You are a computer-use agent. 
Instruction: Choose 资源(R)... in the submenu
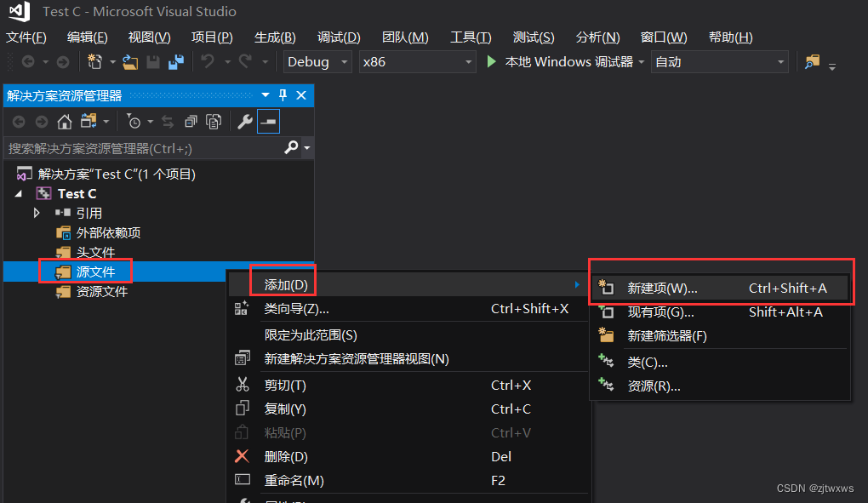point(720,386)
